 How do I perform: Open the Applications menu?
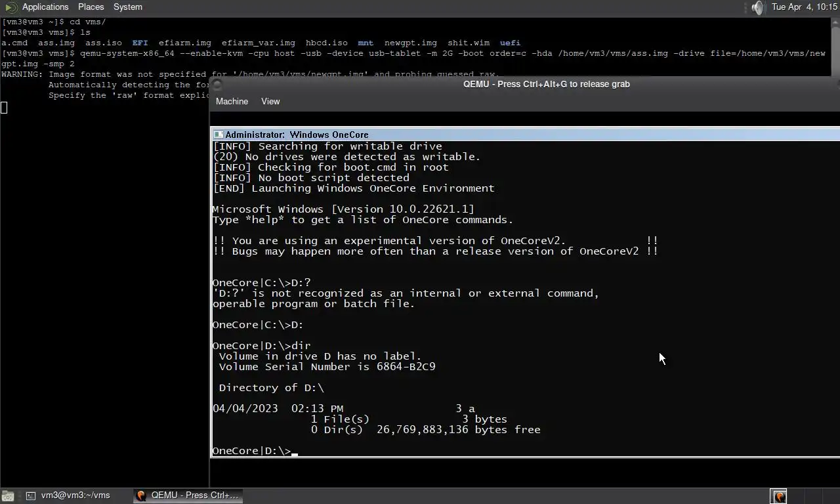(45, 7)
